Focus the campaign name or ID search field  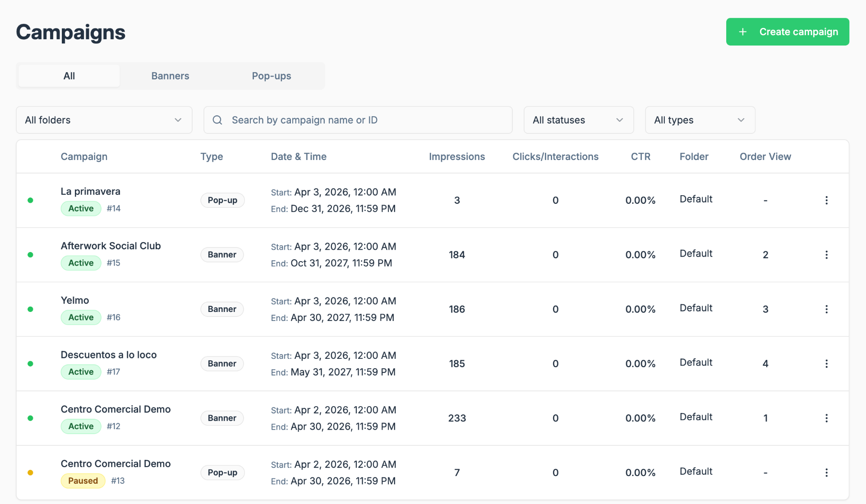(358, 120)
